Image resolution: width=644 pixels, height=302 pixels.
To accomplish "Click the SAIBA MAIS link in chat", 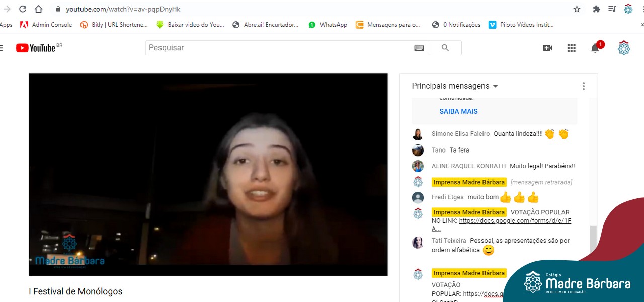I will pyautogui.click(x=458, y=111).
